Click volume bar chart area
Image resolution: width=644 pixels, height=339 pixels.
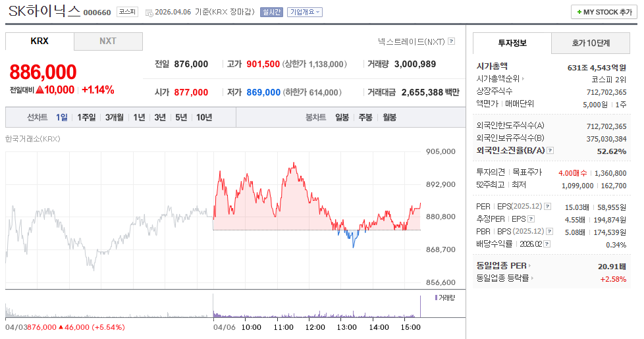tap(213, 305)
